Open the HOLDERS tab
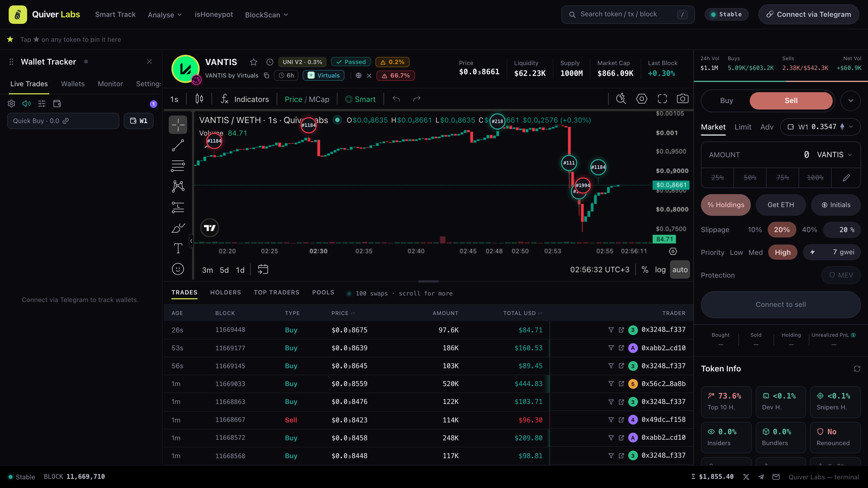 pos(225,292)
